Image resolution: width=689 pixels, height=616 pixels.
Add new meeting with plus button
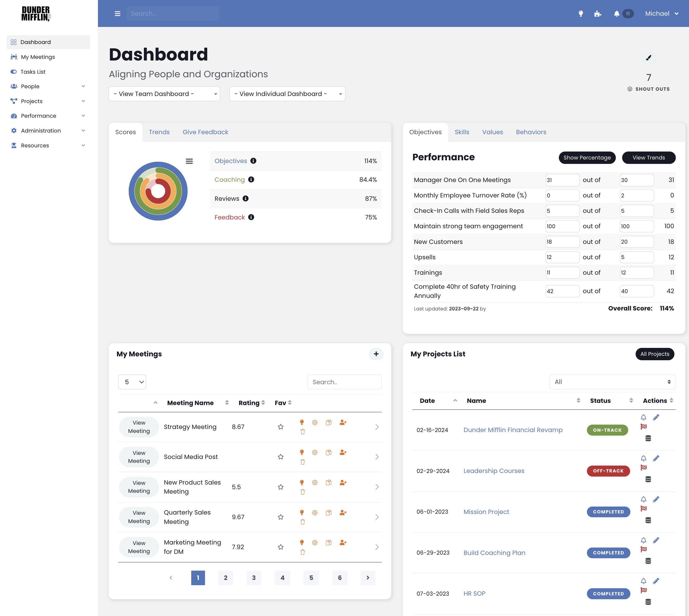pyautogui.click(x=376, y=354)
